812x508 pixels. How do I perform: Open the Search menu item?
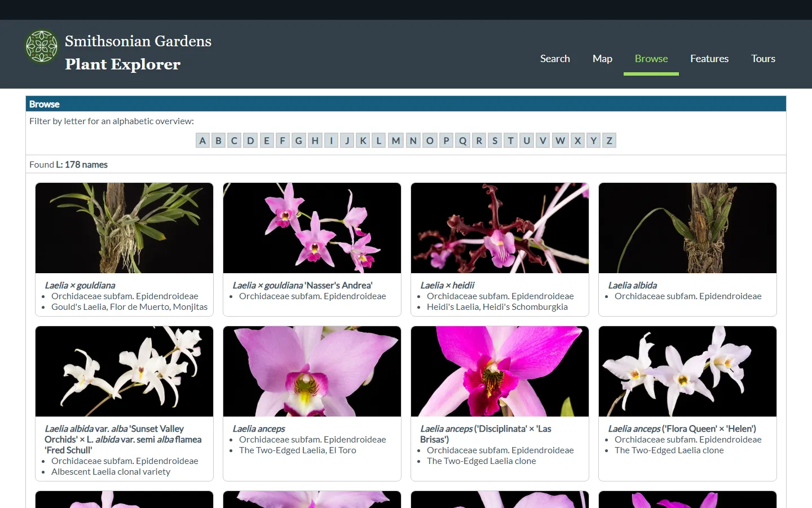(x=555, y=59)
